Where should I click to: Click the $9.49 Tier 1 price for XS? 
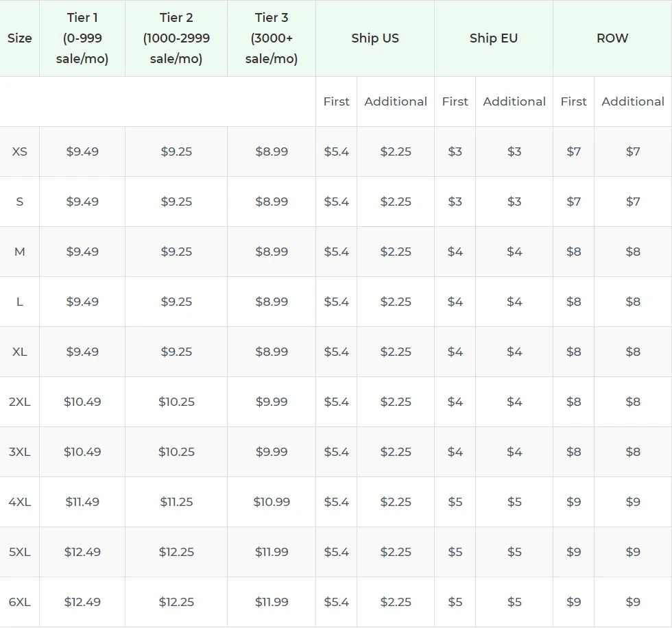[x=82, y=152]
